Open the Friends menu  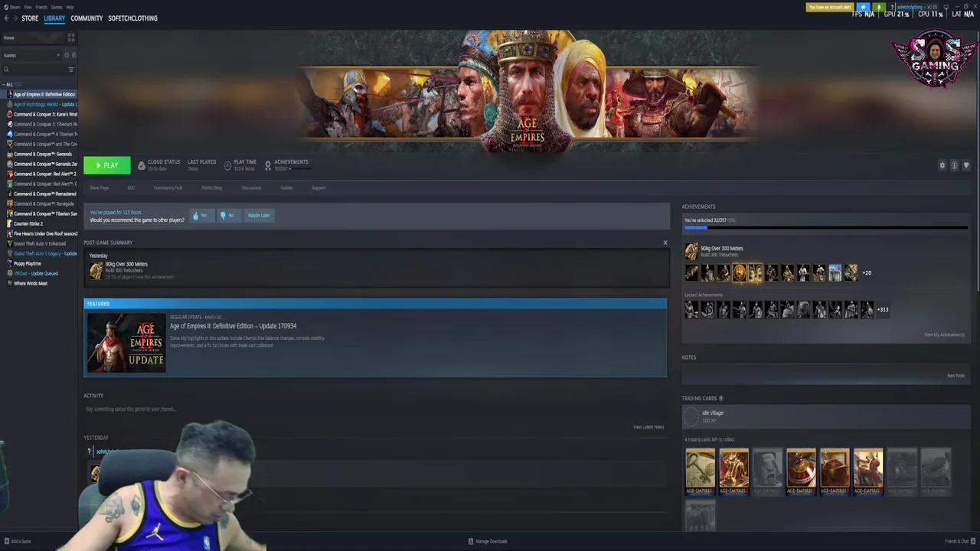(x=41, y=7)
